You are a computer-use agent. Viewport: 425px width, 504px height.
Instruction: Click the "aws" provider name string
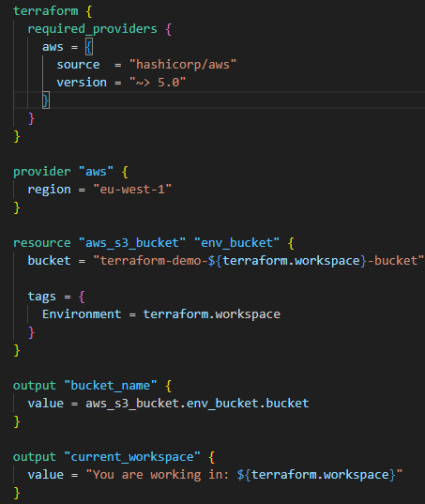(x=96, y=172)
